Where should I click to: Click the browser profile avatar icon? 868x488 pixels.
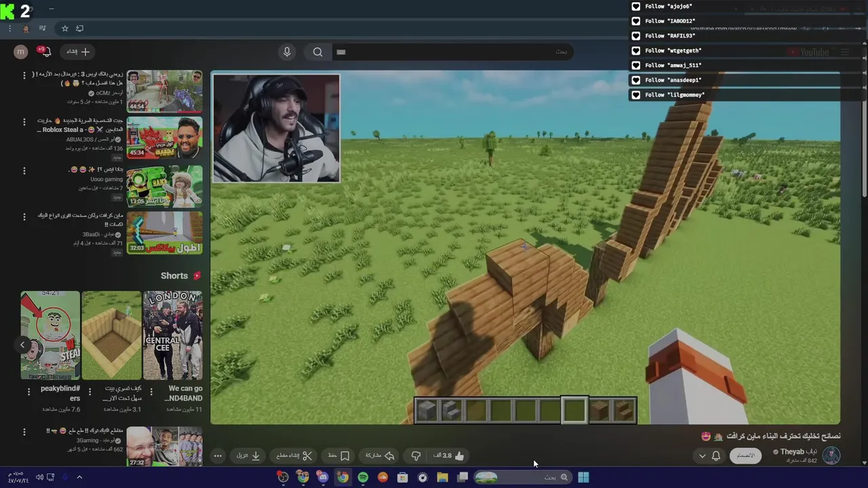pyautogui.click(x=26, y=28)
